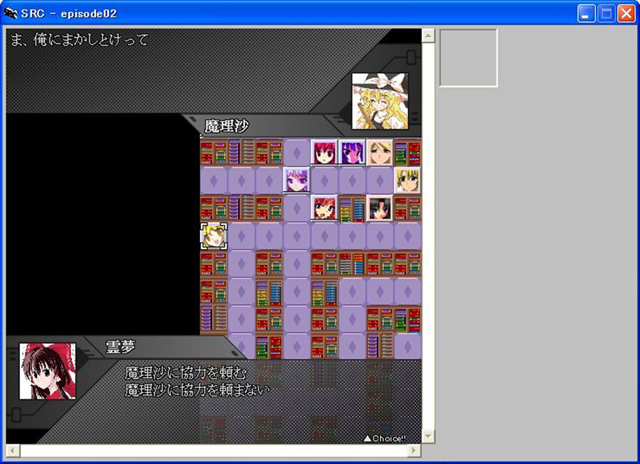Click the SRC application icon in title bar
Viewport: 640px width, 464px height.
pos(10,13)
